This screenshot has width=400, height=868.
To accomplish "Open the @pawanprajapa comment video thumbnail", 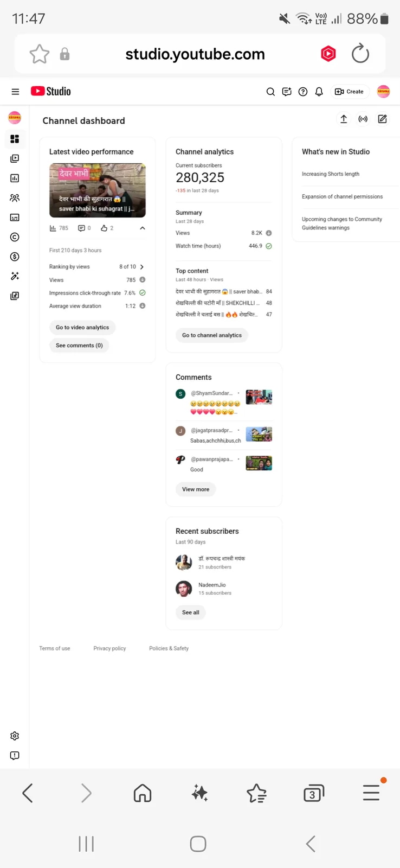I will point(259,463).
